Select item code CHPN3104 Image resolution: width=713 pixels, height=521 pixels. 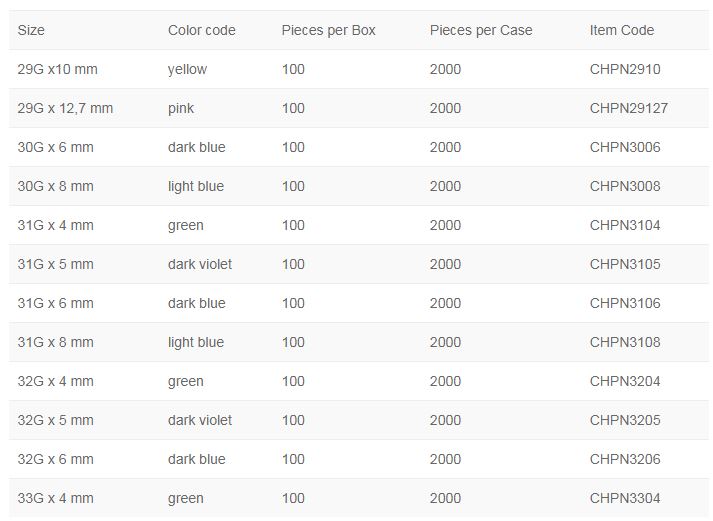(x=625, y=225)
